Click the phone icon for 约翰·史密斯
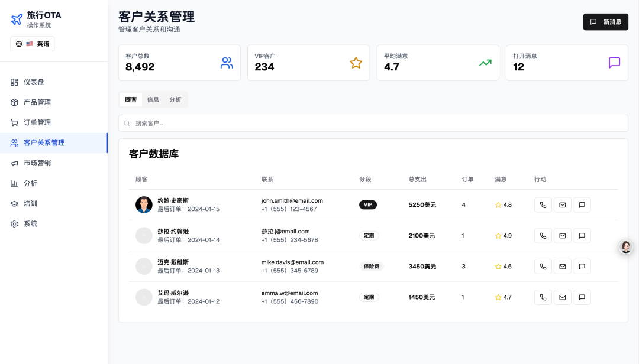639x364 pixels. point(543,205)
